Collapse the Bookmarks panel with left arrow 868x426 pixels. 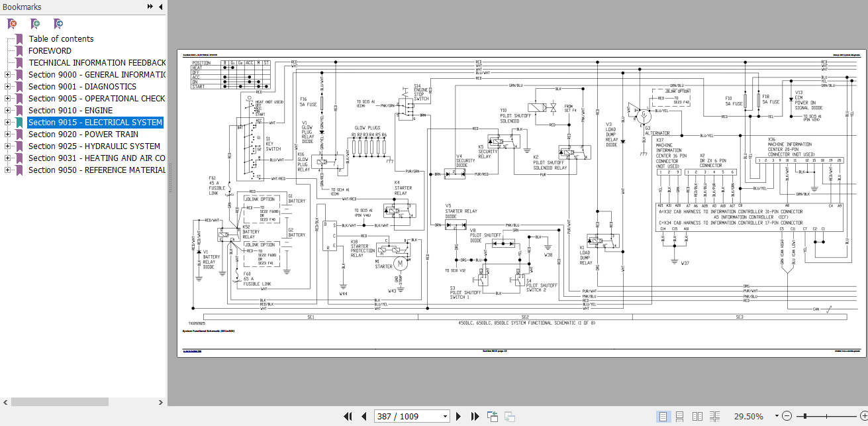(161, 7)
